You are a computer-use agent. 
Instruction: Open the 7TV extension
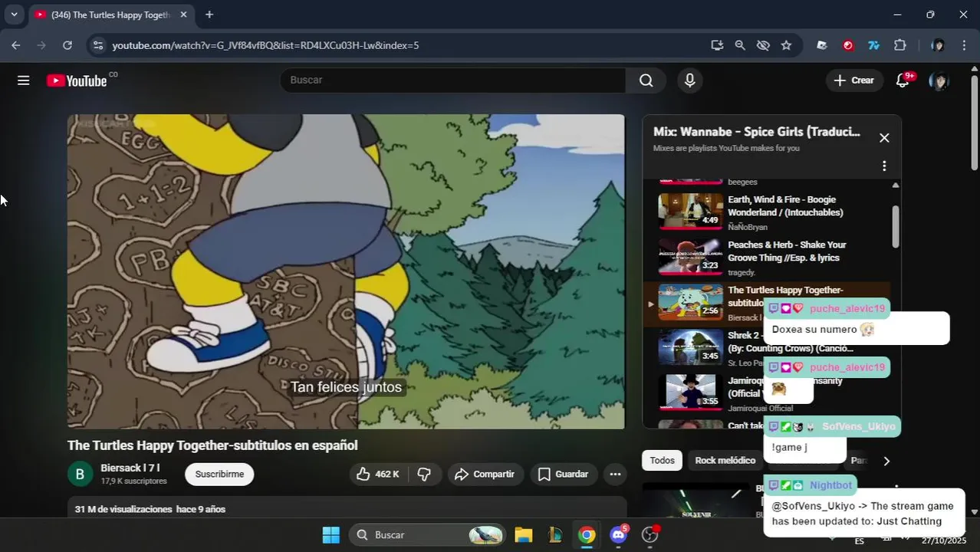[873, 45]
